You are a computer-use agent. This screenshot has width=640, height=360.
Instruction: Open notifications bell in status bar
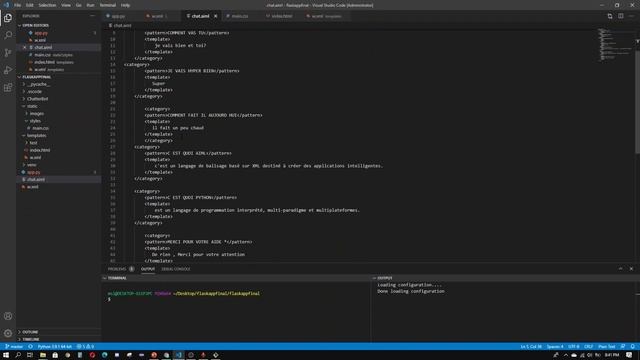[632, 347]
